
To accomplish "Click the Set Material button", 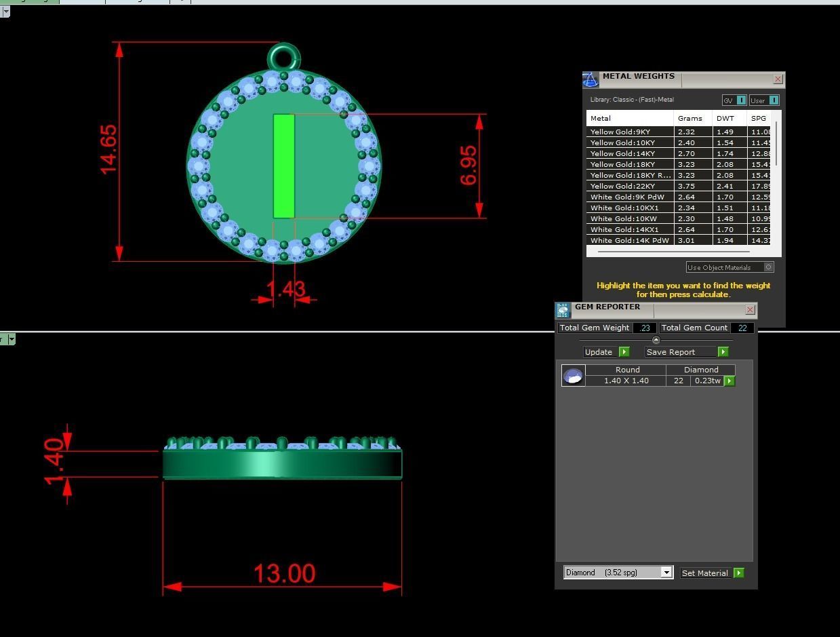I will click(707, 573).
